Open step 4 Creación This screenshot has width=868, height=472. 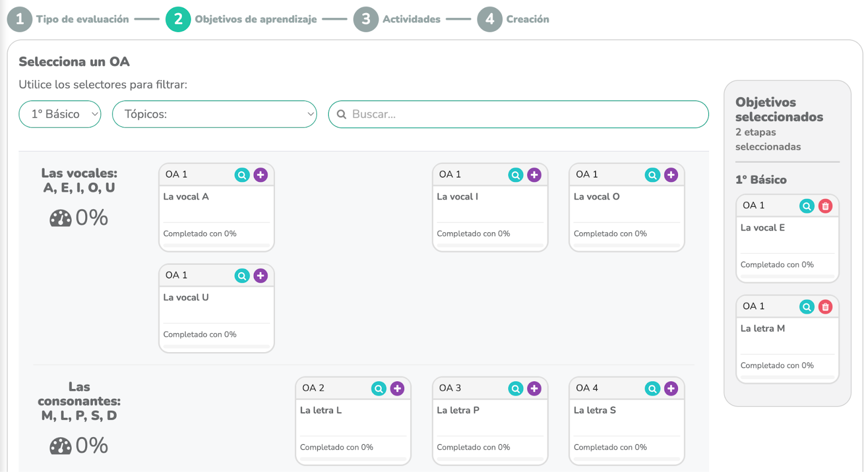[490, 20]
